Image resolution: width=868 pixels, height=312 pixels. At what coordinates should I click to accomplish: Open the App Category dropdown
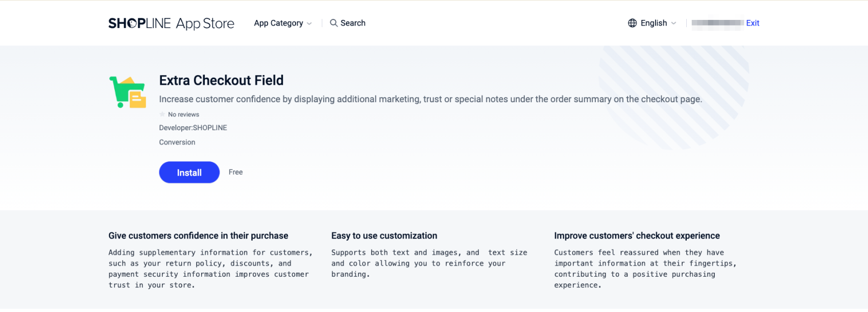[x=278, y=23]
